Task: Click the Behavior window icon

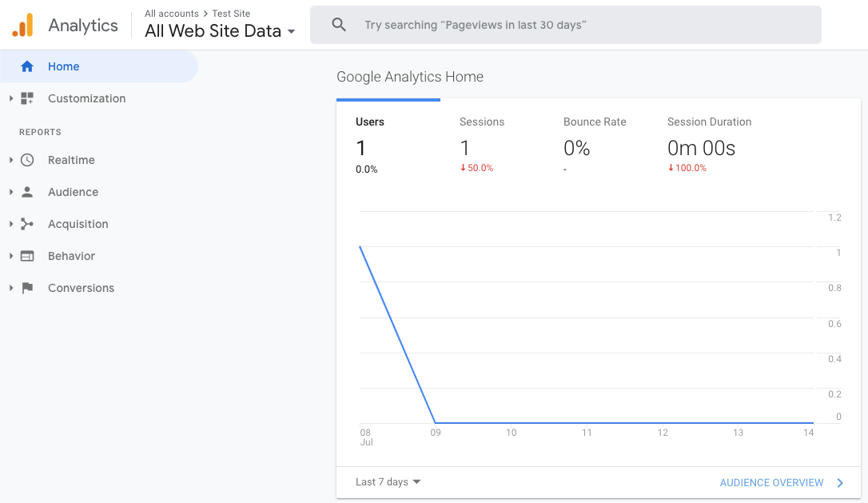Action: coord(27,256)
